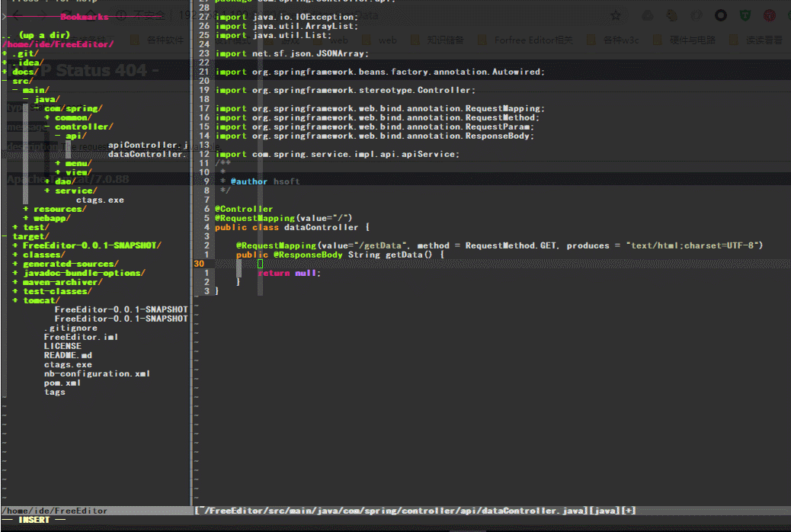Expand the maven-archiver/ folder
Image resolution: width=791 pixels, height=532 pixels.
(x=62, y=282)
